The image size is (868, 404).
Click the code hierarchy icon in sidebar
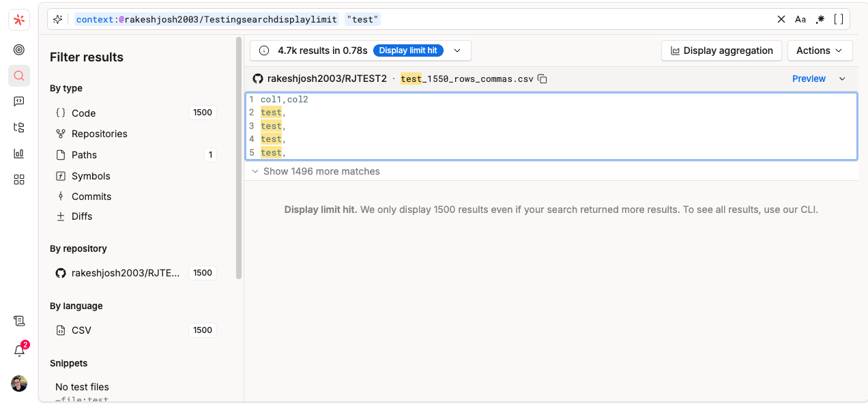[18, 127]
